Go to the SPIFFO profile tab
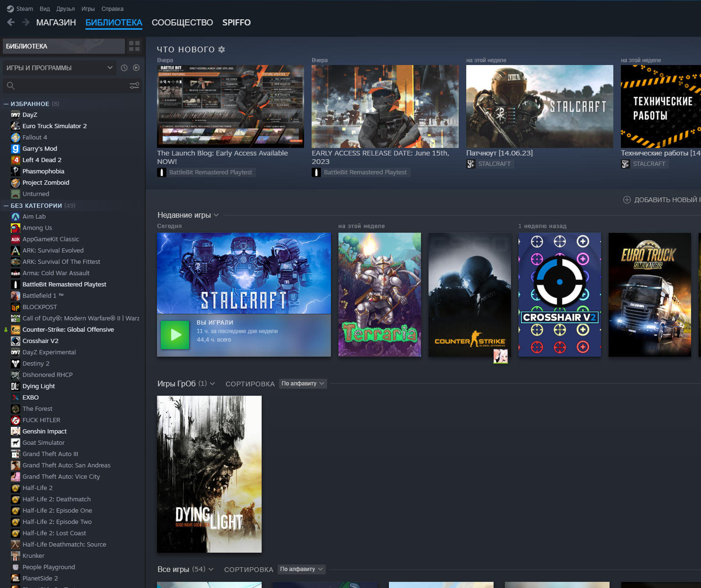The width and height of the screenshot is (701, 588). point(237,23)
